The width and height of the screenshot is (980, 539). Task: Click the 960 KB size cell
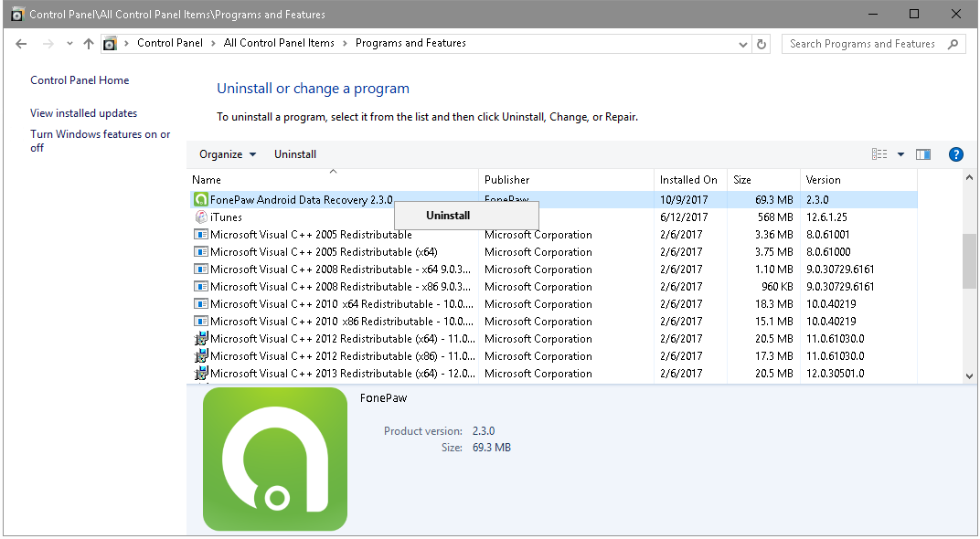(x=777, y=287)
